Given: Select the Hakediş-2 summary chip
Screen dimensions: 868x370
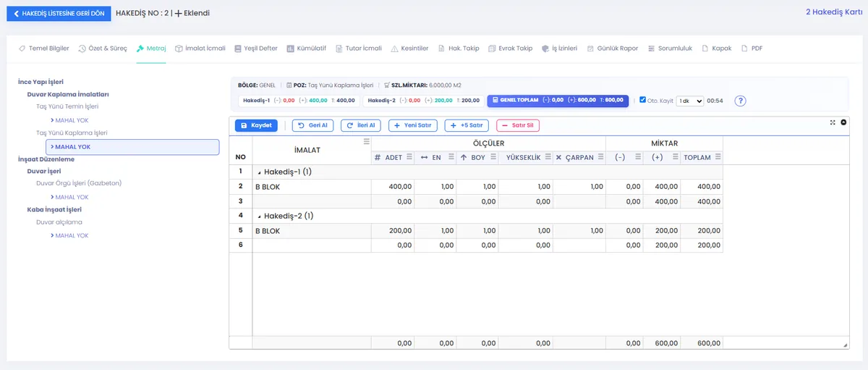Looking at the screenshot, I should coord(423,101).
